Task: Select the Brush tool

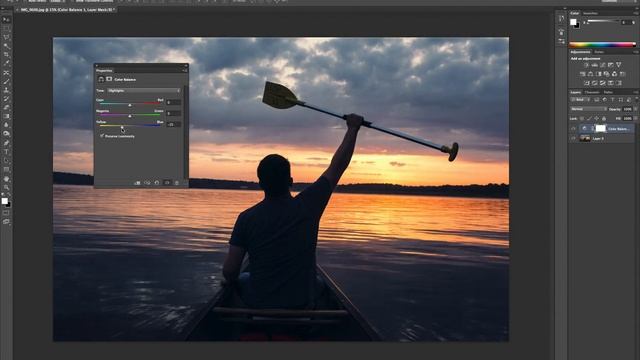Action: [x=6, y=82]
